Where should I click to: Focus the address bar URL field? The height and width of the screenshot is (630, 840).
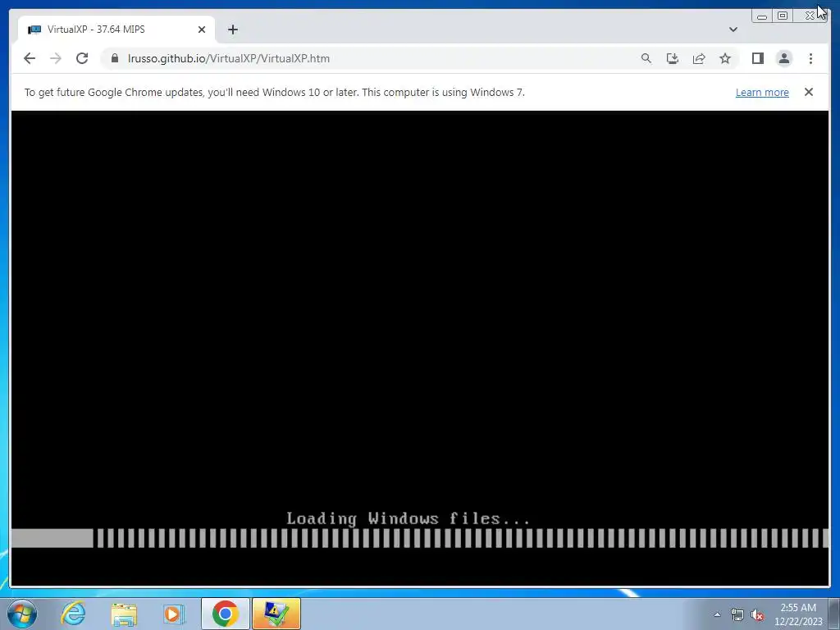[x=375, y=58]
